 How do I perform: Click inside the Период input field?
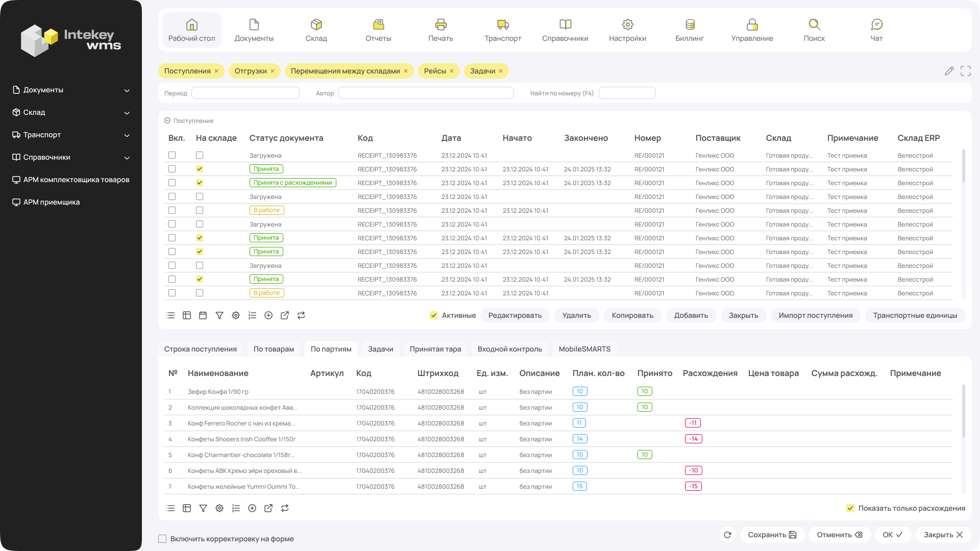pyautogui.click(x=246, y=92)
